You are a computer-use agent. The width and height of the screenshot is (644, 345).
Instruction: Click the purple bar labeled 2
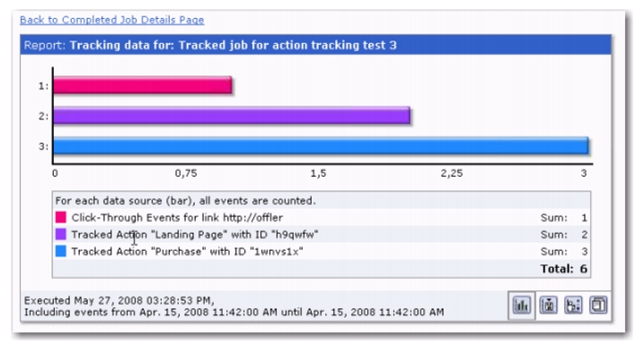(x=232, y=116)
